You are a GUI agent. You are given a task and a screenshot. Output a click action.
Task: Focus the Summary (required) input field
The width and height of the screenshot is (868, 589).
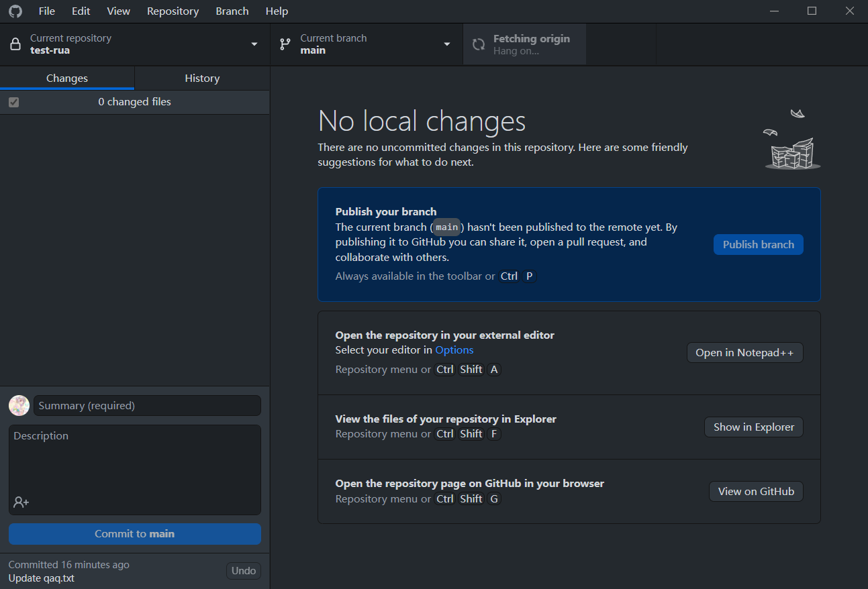click(147, 405)
